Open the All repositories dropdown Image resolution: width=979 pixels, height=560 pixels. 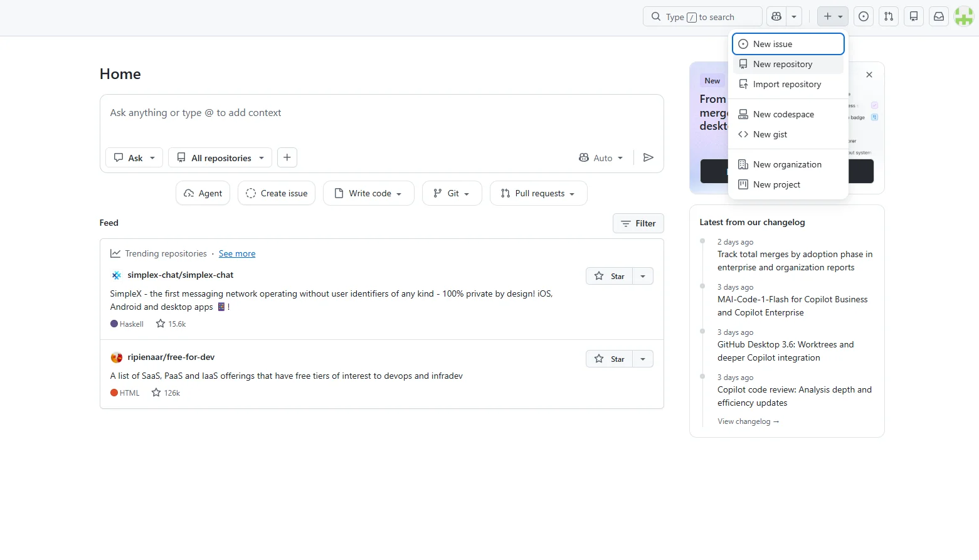[x=220, y=157]
